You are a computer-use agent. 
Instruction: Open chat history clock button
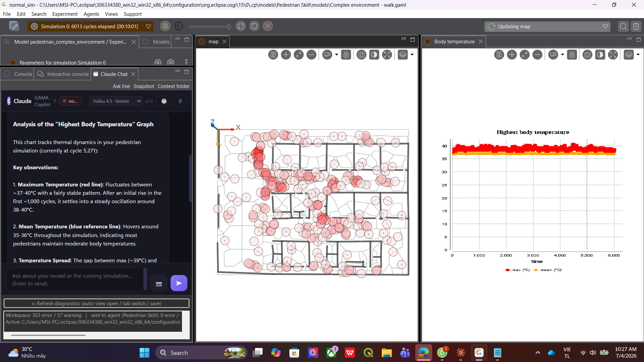(x=164, y=101)
